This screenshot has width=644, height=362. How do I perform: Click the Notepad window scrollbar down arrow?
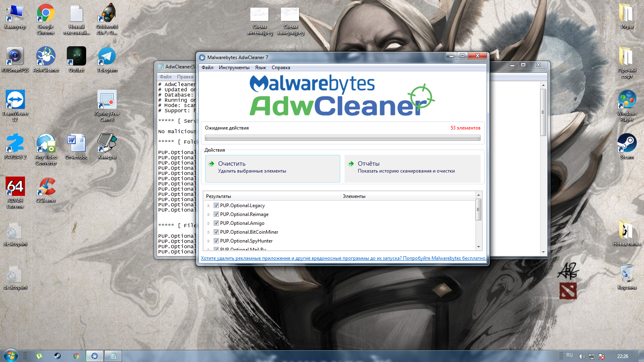pyautogui.click(x=543, y=252)
